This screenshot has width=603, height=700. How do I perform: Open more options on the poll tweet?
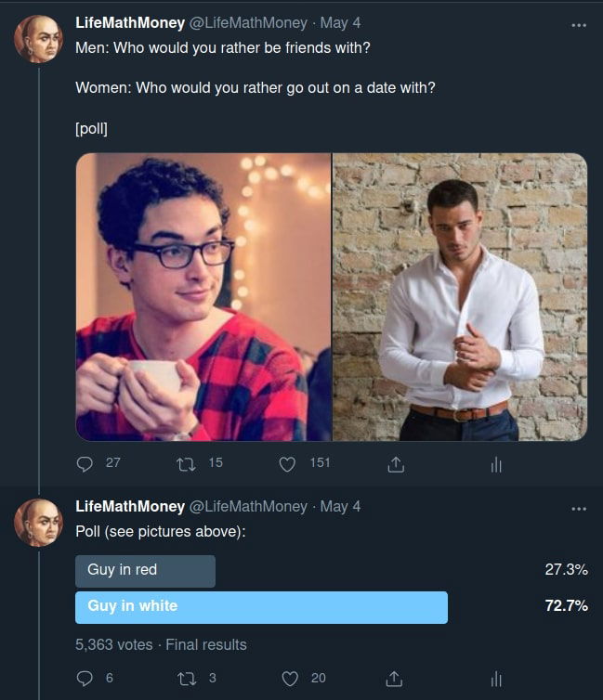tap(579, 508)
